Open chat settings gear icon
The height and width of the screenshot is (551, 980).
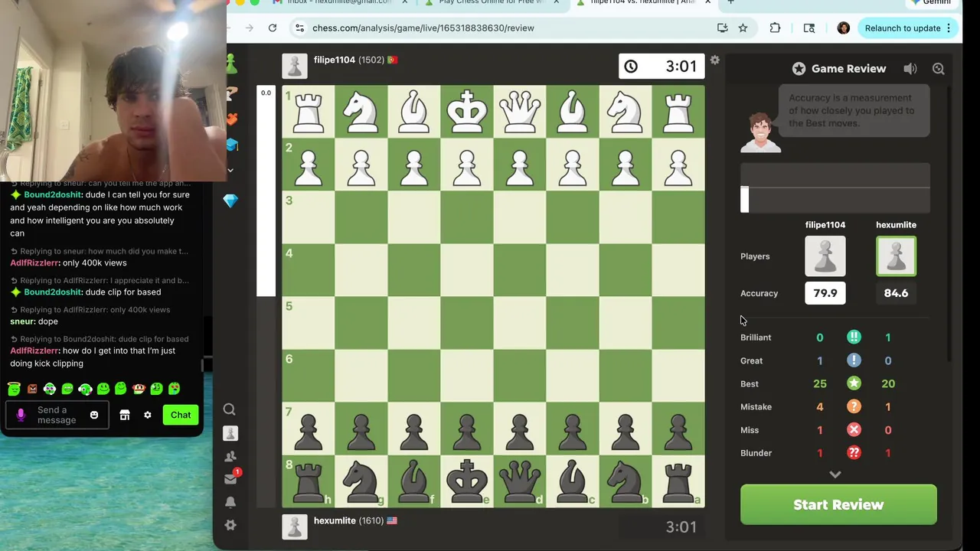click(148, 415)
